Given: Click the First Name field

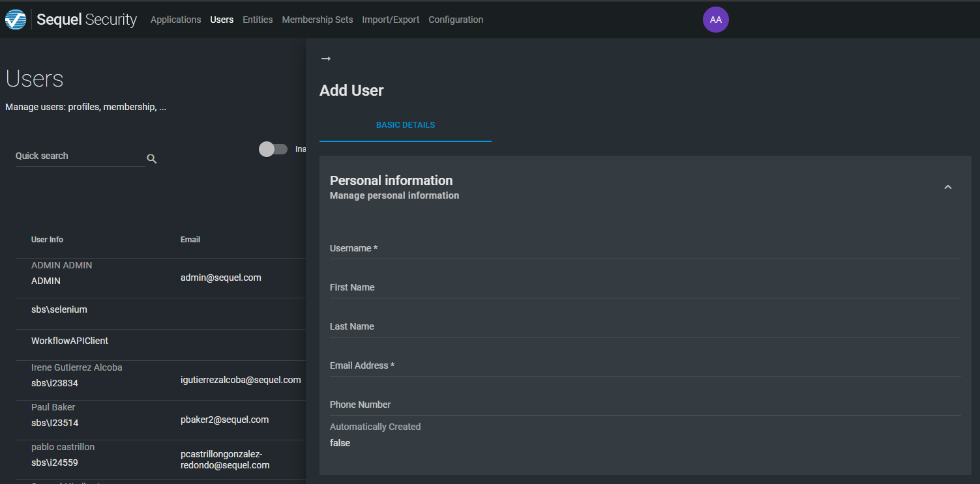Looking at the screenshot, I should pos(646,287).
